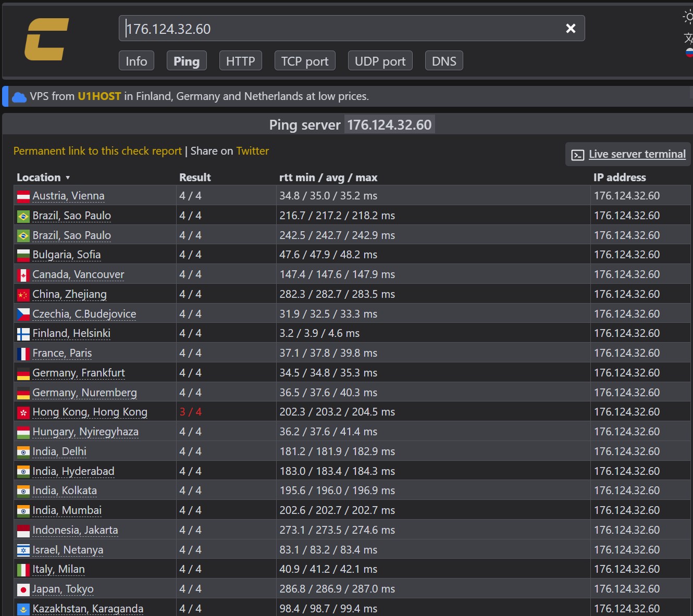Click the China, Zhejiang location link
The height and width of the screenshot is (616, 693).
69,294
